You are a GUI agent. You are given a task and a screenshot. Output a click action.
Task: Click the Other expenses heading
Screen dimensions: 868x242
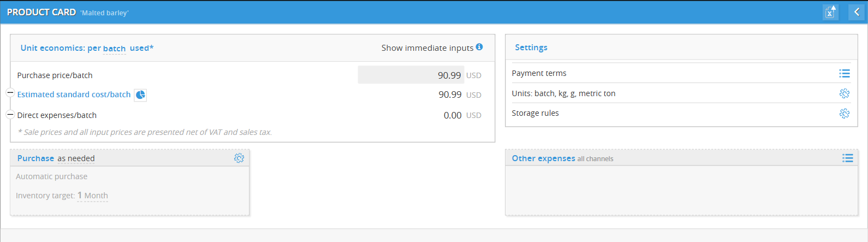coord(543,158)
